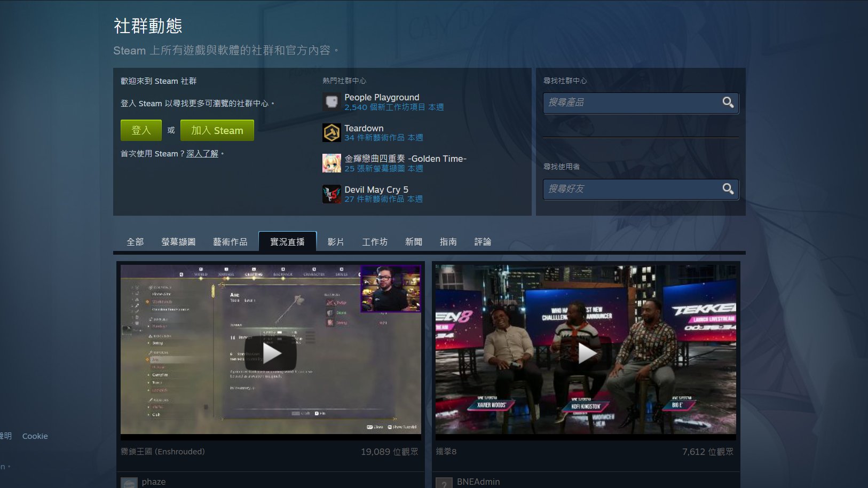Click the People Playground hub icon
Screen dimensions: 868x488
pyautogui.click(x=332, y=101)
